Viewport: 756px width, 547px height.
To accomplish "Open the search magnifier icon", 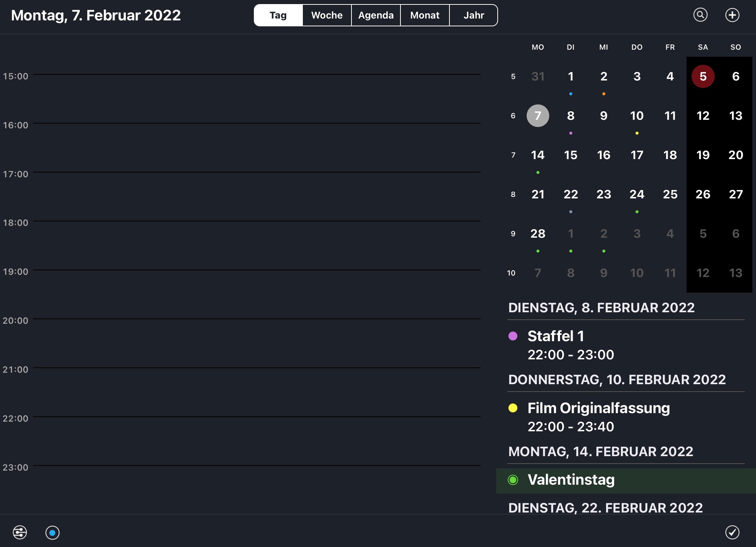I will [x=700, y=15].
